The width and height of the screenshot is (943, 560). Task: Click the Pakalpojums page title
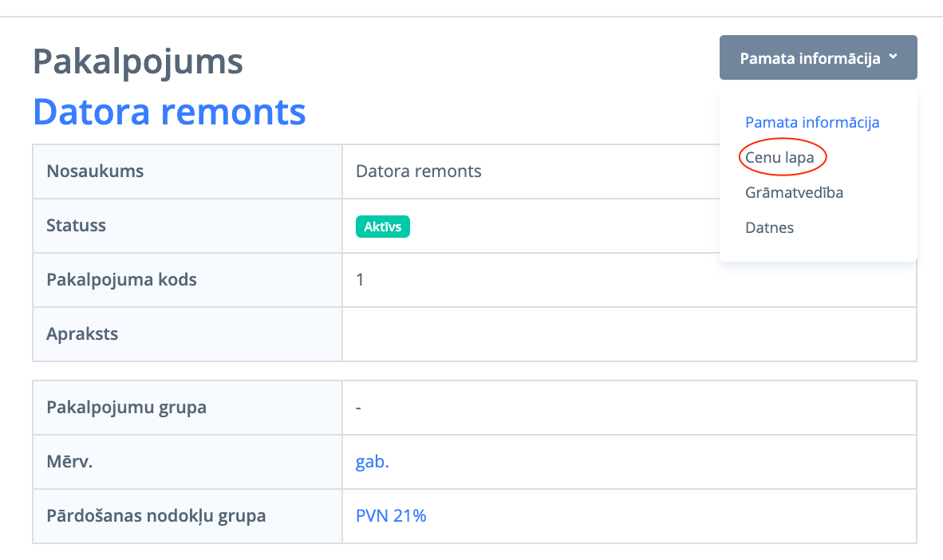point(138,62)
